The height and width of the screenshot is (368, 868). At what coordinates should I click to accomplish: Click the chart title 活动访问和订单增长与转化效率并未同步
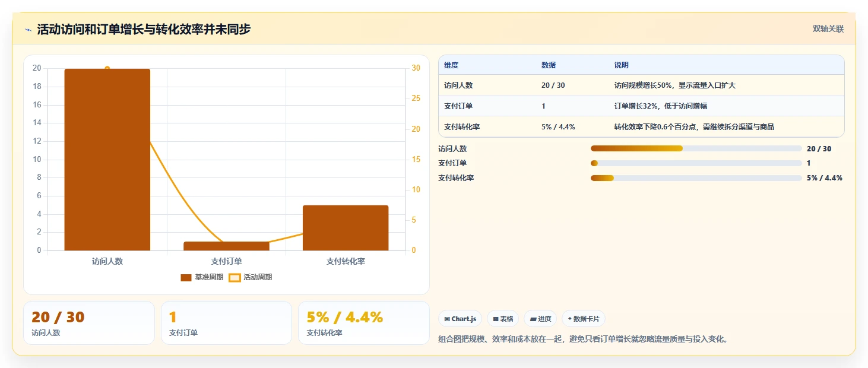[144, 30]
